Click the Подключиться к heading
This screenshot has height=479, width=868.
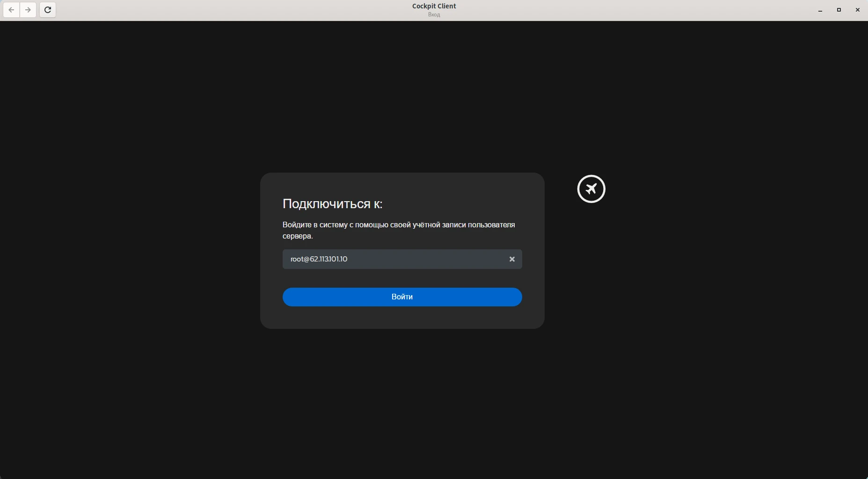point(332,203)
